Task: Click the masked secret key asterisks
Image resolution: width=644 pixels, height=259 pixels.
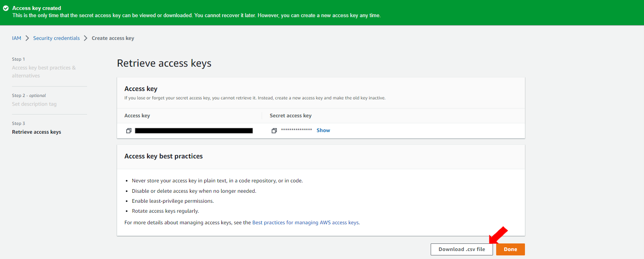Action: [x=296, y=130]
